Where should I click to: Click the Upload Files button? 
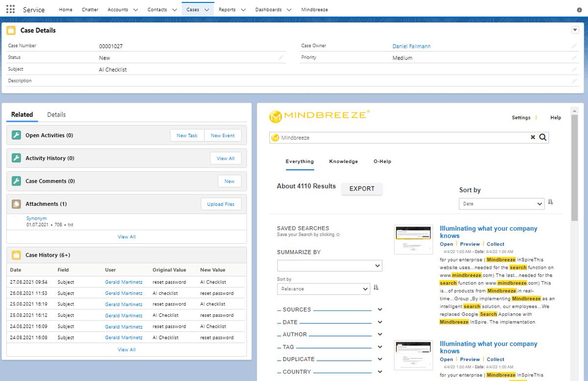pyautogui.click(x=221, y=204)
